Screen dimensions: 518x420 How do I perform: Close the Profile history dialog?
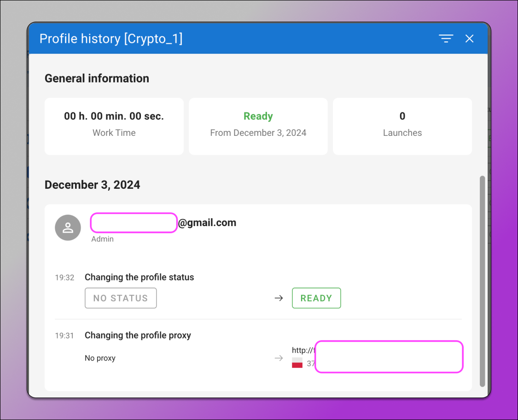[470, 39]
